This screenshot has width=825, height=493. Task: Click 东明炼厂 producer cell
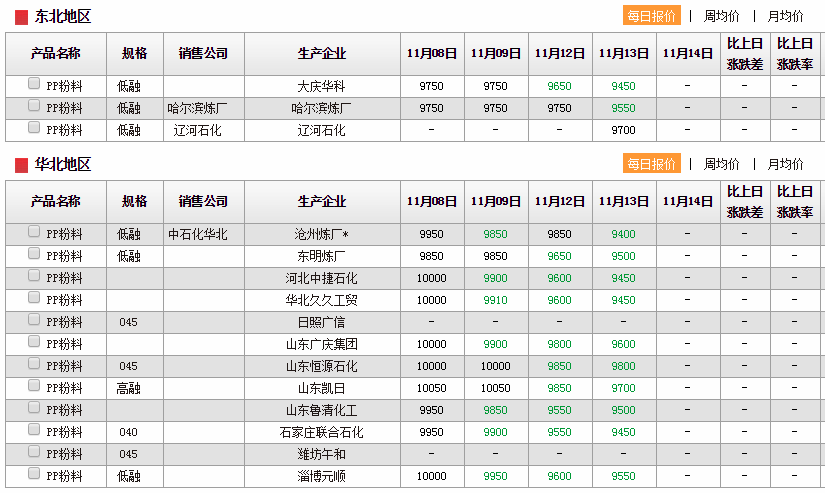tap(321, 256)
